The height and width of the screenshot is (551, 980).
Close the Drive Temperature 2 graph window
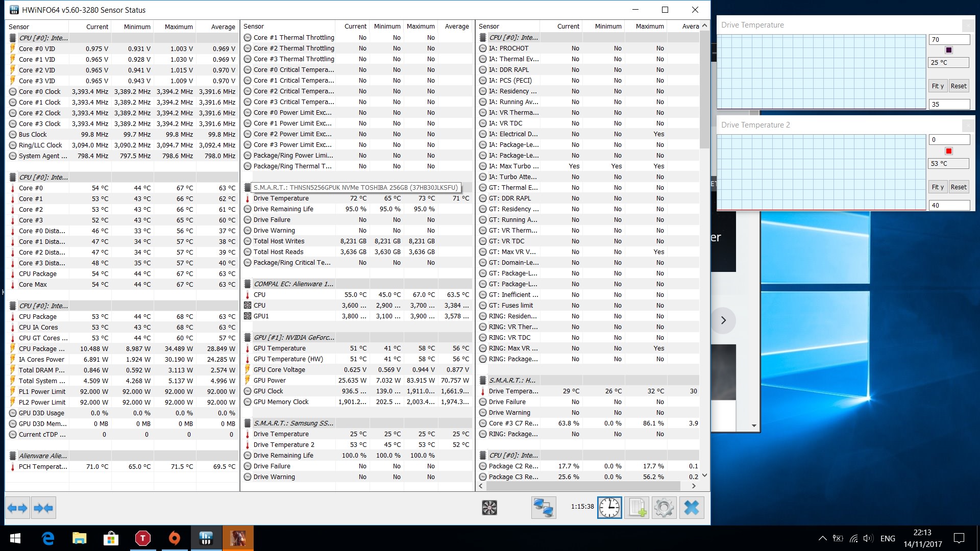pos(968,125)
